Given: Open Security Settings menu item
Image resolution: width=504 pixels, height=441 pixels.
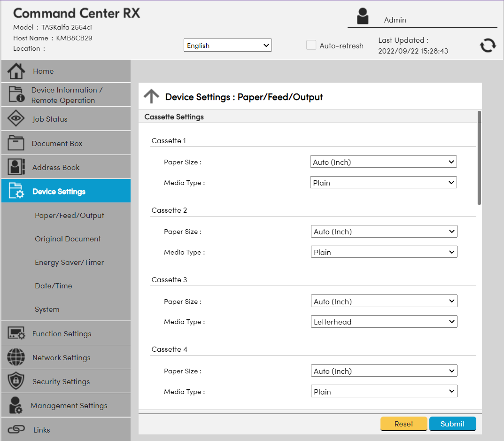Looking at the screenshot, I should pos(66,381).
